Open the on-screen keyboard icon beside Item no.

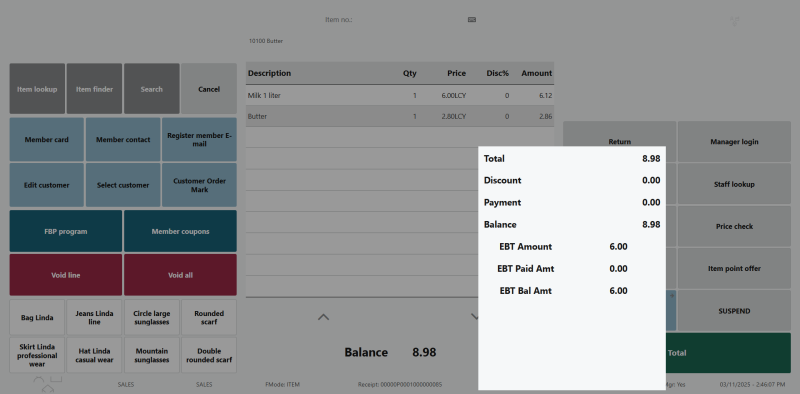click(x=472, y=19)
